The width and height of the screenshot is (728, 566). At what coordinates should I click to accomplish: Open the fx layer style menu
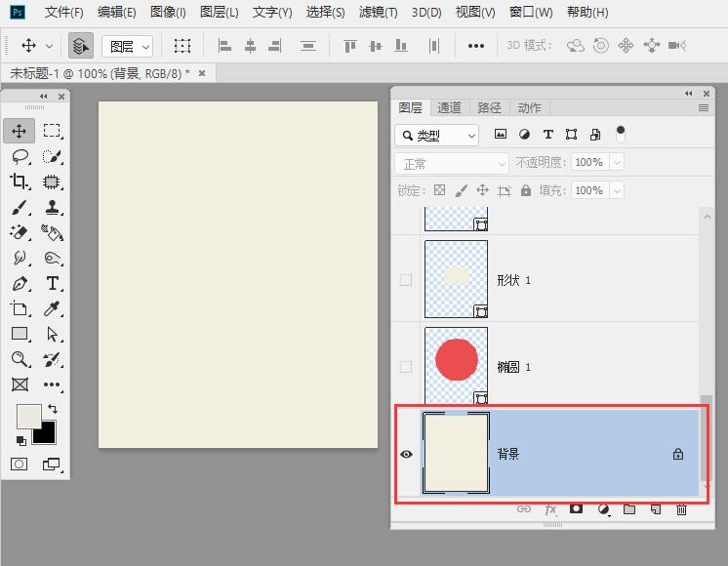tap(550, 509)
